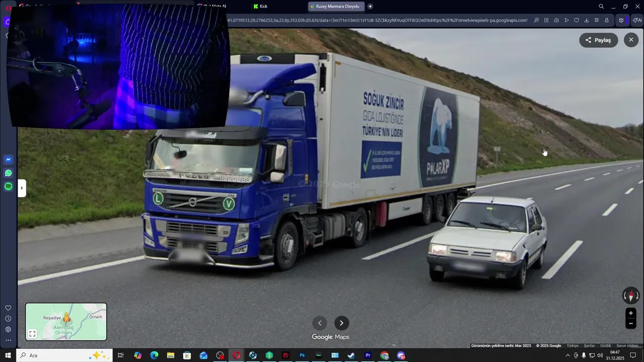The width and height of the screenshot is (644, 362).
Task: Click Sorun bildirin report problem link
Action: coord(627,346)
